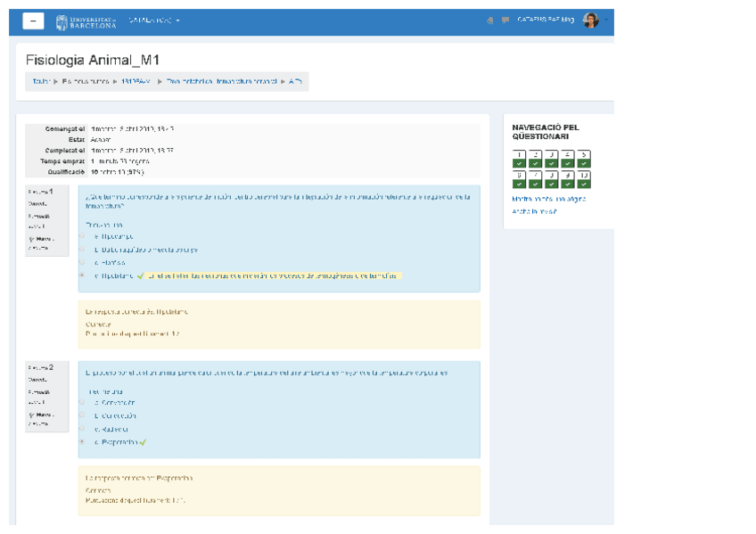Jump to question 5 in quiz navigation
Viewport: 756px width, 534px height.
coord(583,159)
